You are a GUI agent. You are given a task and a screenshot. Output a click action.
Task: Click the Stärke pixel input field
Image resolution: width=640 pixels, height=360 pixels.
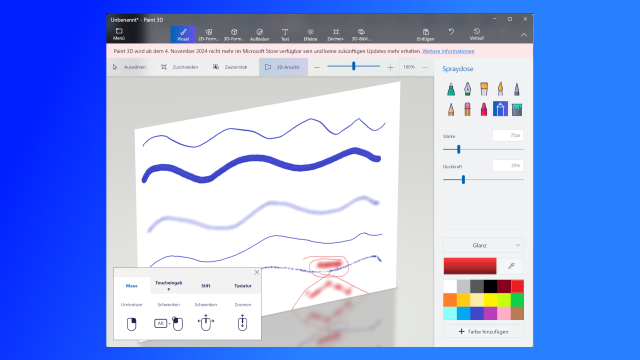pyautogui.click(x=508, y=135)
